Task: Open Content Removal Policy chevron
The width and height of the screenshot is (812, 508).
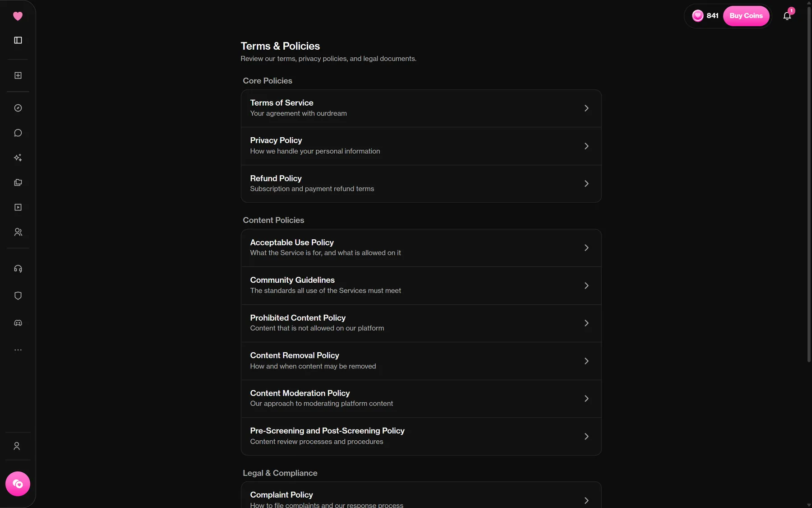Action: pyautogui.click(x=586, y=361)
